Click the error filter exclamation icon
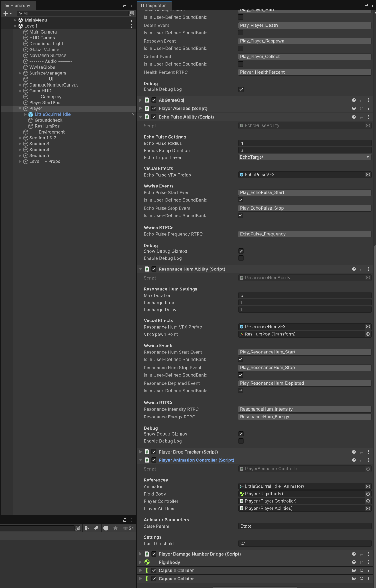 click(106, 528)
